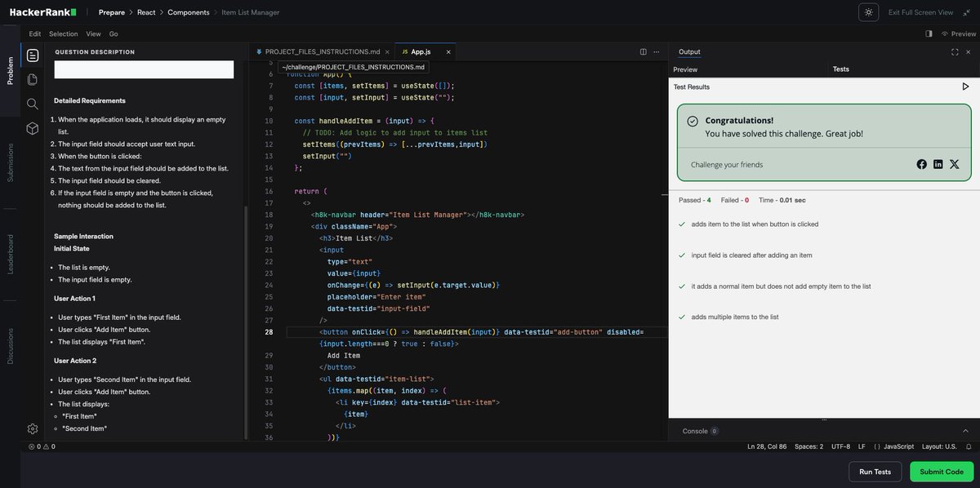Click the HackerRank logo
The image size is (980, 488).
coord(42,12)
